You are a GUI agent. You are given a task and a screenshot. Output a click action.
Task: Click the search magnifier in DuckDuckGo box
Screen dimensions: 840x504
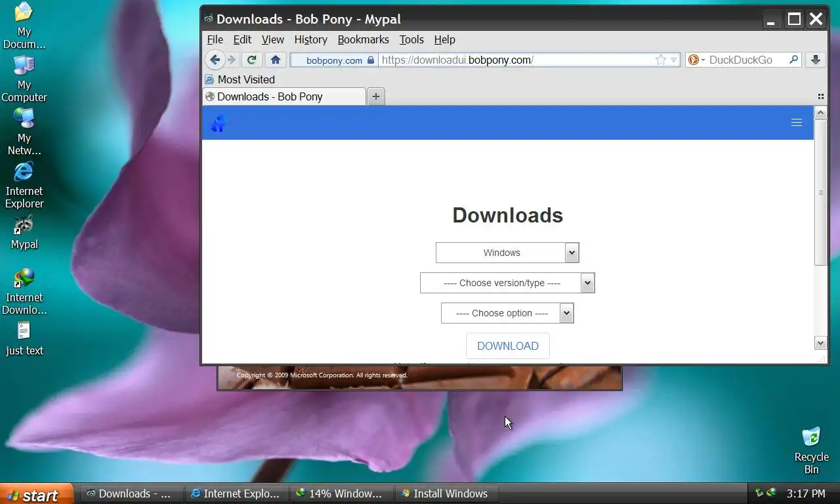(793, 60)
